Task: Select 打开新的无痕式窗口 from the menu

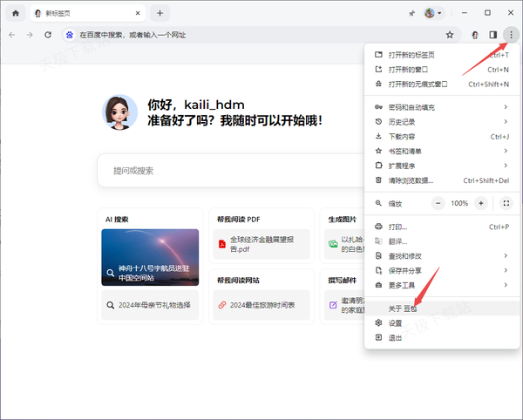Action: 418,85
